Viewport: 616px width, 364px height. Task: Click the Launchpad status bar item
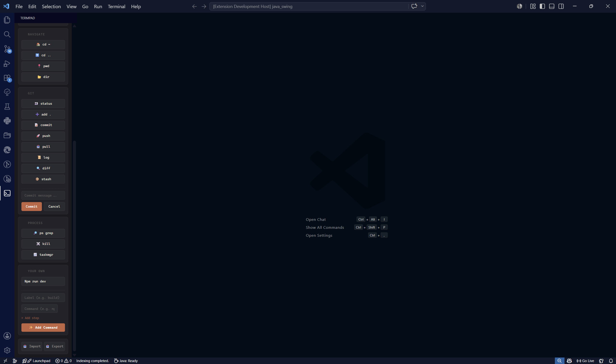coord(36,361)
